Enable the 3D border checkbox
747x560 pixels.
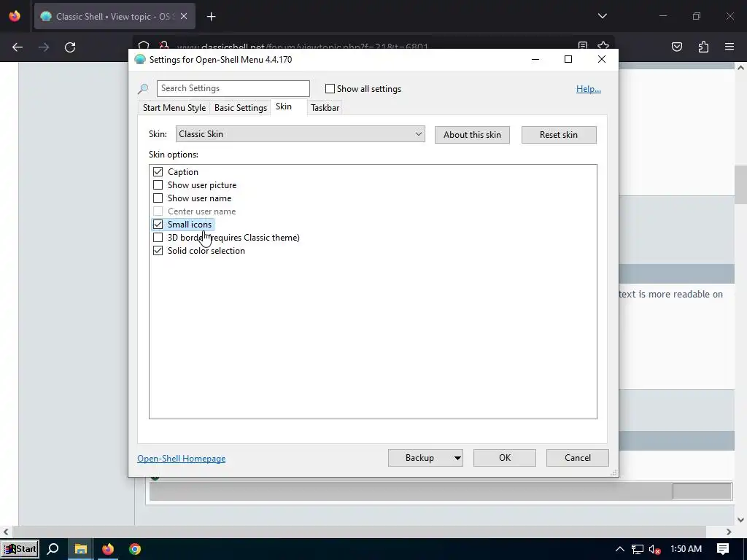pos(158,237)
